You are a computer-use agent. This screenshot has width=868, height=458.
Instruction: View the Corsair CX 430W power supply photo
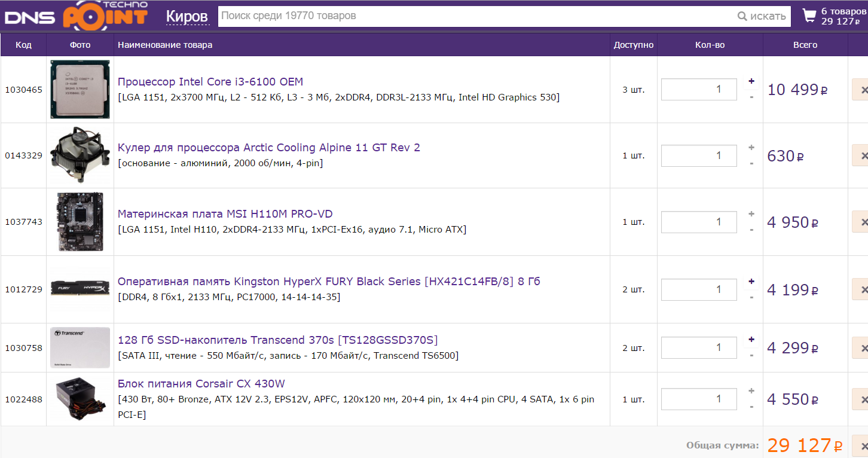(x=80, y=399)
